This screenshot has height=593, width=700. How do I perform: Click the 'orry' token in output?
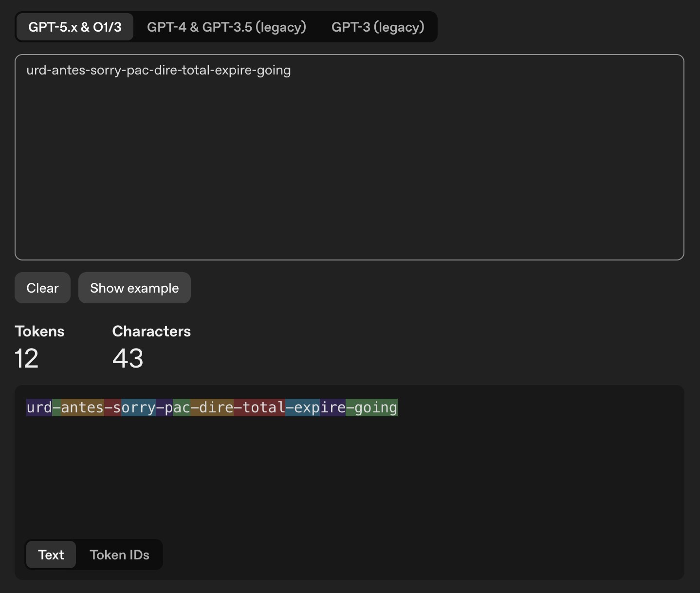click(138, 407)
